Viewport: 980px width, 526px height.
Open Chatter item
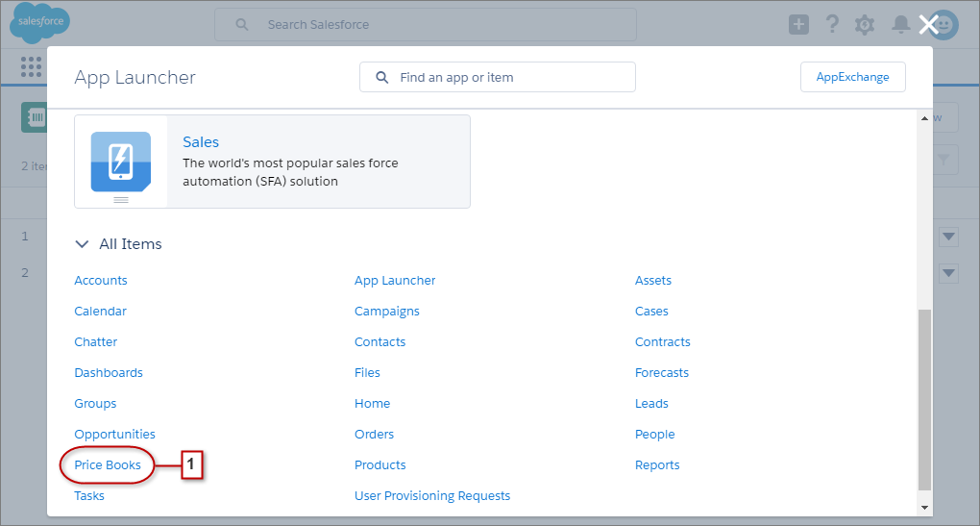tap(96, 341)
